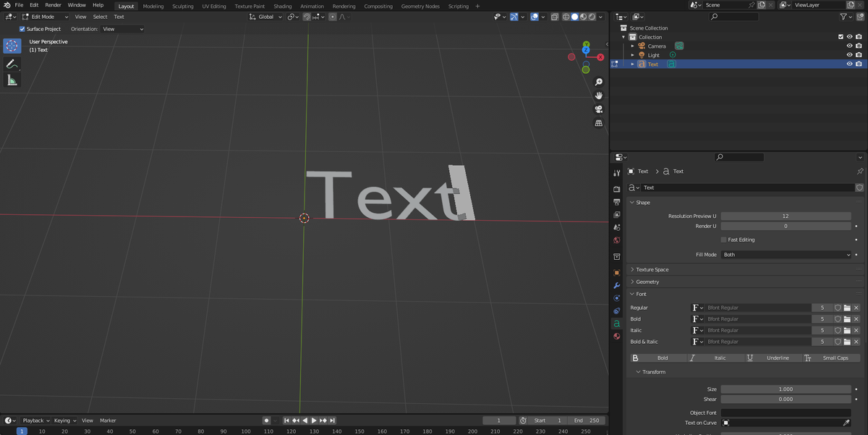Unlink the Italic font with X
This screenshot has height=435, width=868.
coord(856,330)
